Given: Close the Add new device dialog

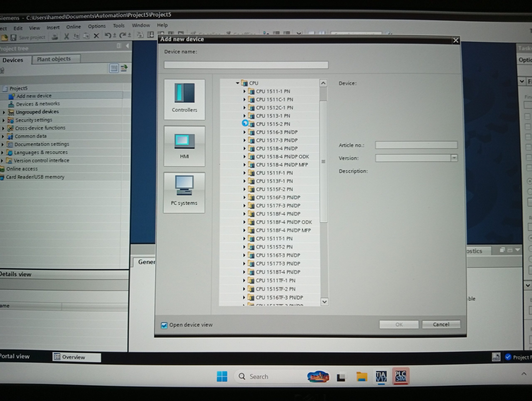Looking at the screenshot, I should coord(456,40).
